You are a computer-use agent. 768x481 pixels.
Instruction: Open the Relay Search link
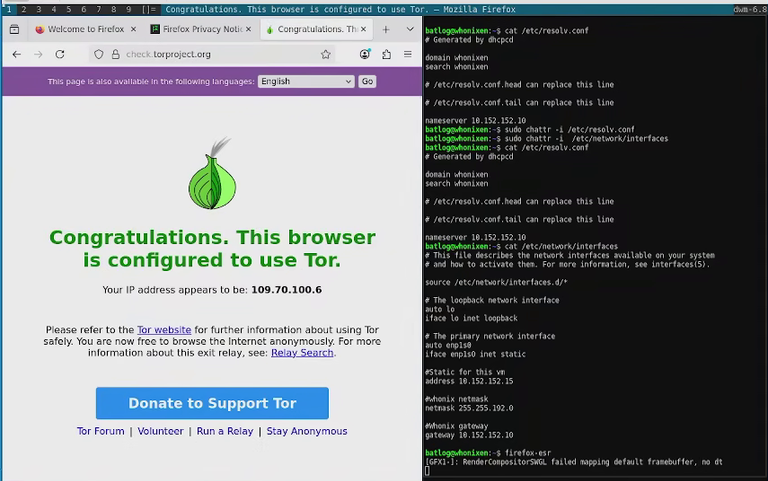[302, 353]
